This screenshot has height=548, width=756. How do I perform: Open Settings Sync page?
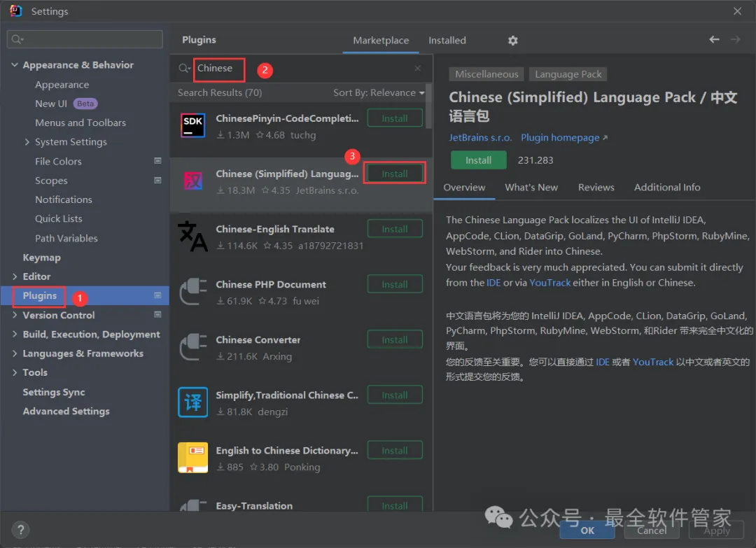pyautogui.click(x=53, y=392)
